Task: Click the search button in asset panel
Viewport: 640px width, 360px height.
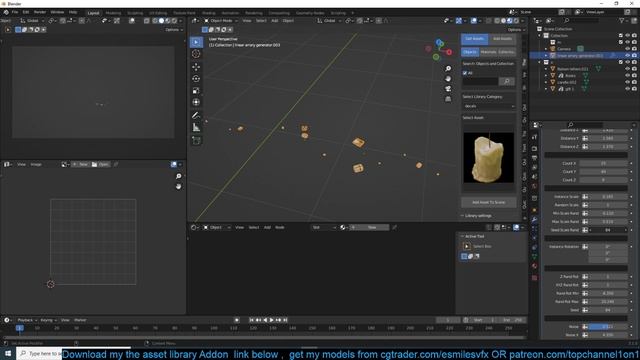Action: click(x=507, y=82)
